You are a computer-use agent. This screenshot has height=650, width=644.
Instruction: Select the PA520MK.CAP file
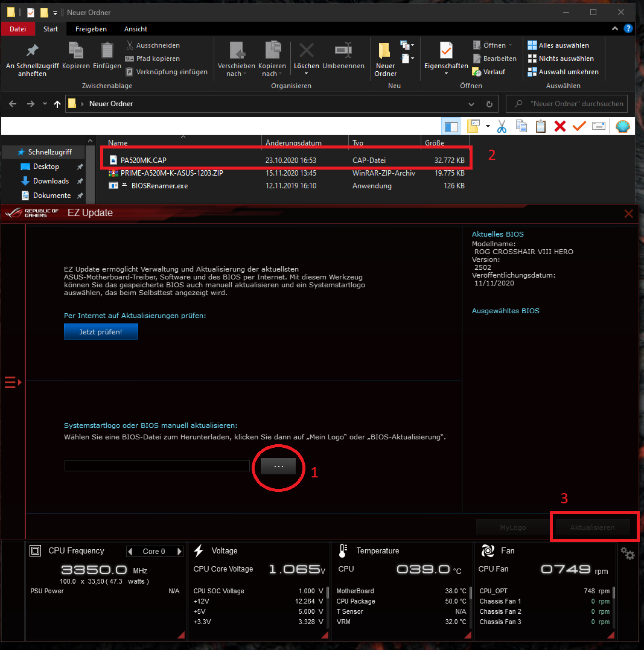pyautogui.click(x=286, y=160)
